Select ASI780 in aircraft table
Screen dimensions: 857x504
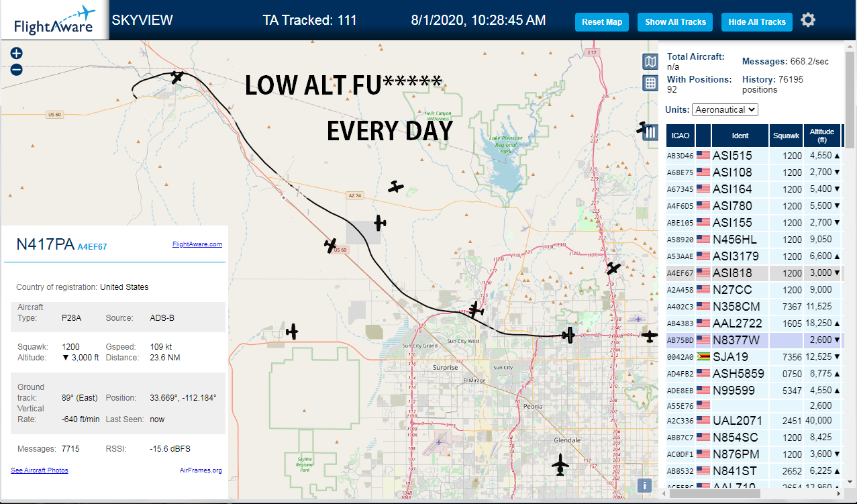point(732,206)
